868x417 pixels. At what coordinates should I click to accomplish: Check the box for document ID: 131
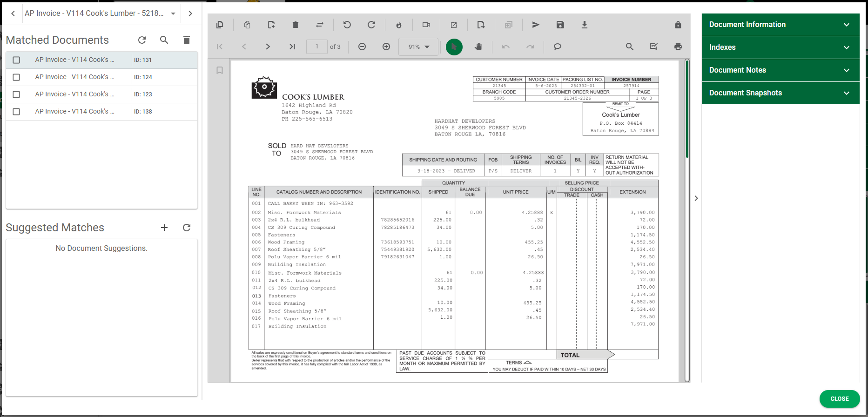[16, 60]
